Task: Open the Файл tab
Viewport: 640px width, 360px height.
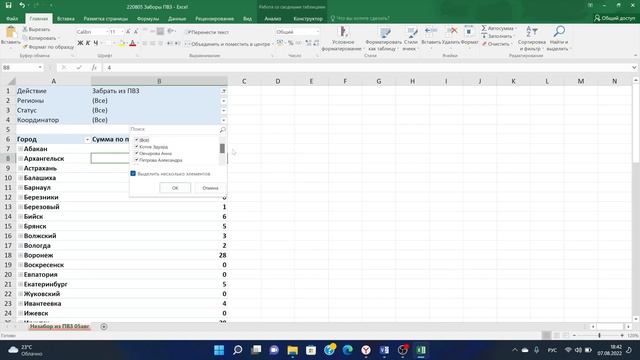Action: coord(12,18)
